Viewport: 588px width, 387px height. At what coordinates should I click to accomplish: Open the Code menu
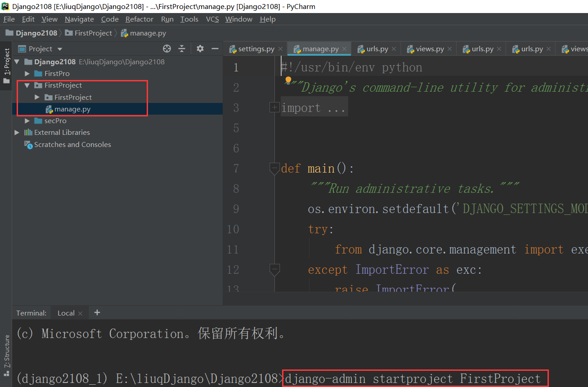tap(110, 19)
